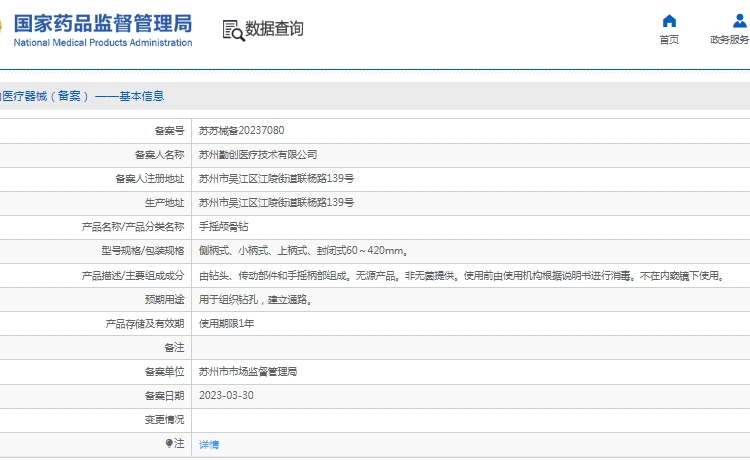This screenshot has height=460, width=750.
Task: Click the 使用期限1年 value
Action: tap(226, 324)
